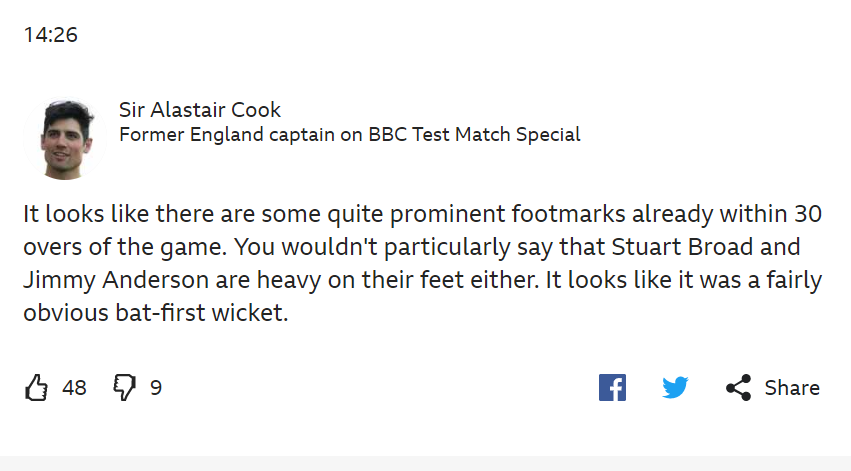
Task: Select the "Sir Alastair Cook" author name
Action: coord(200,110)
